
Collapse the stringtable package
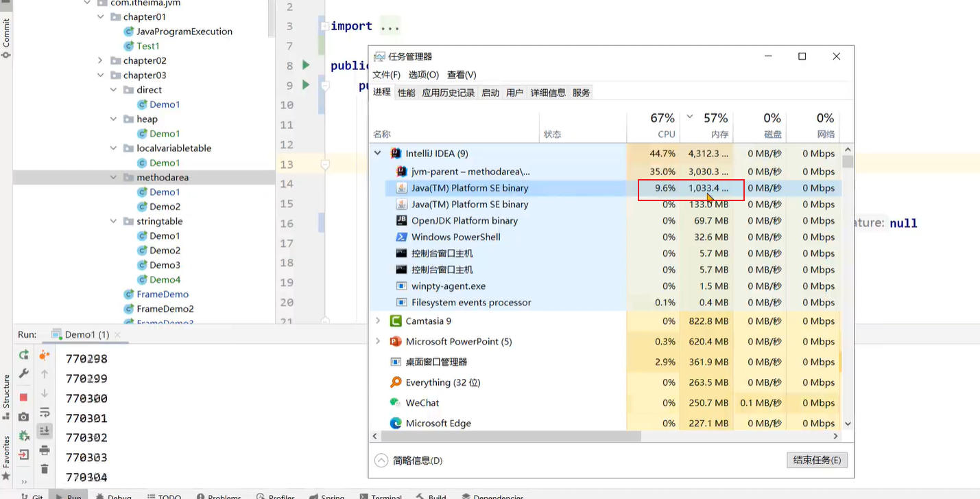pos(114,221)
